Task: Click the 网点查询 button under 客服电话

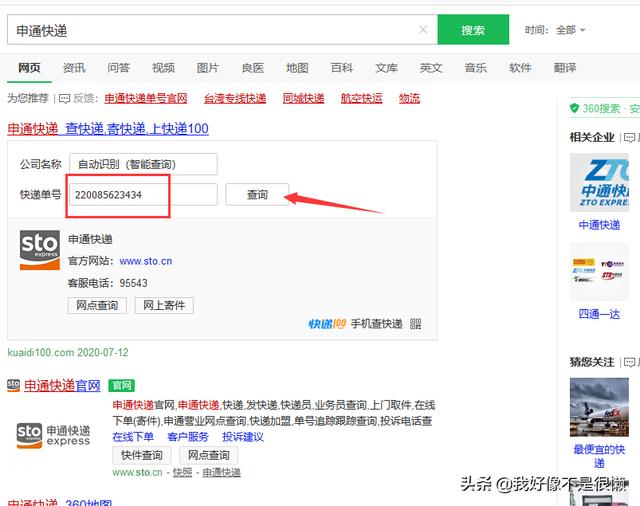Action: click(97, 305)
